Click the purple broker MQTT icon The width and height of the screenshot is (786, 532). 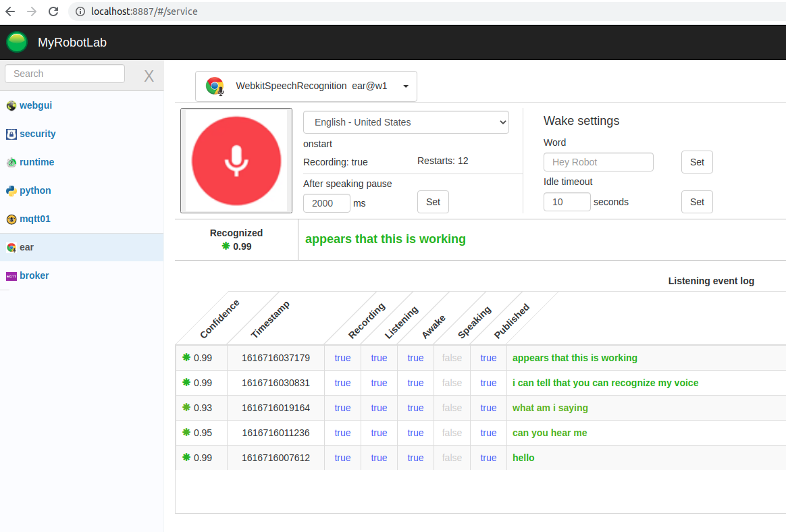(11, 276)
